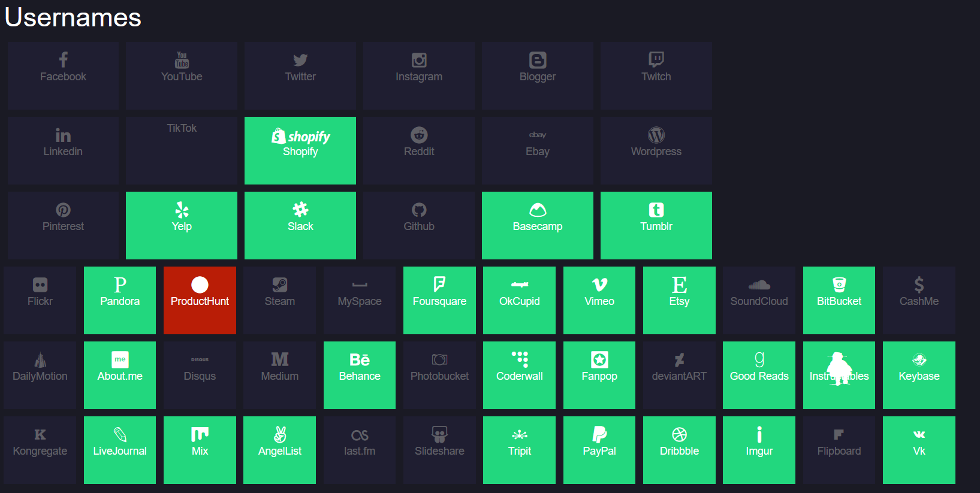Image resolution: width=980 pixels, height=493 pixels.
Task: Select the Instructables tile
Action: (839, 375)
